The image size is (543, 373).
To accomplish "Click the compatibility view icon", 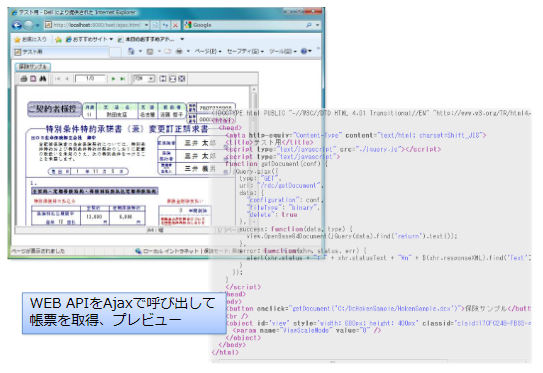I will pos(155,25).
